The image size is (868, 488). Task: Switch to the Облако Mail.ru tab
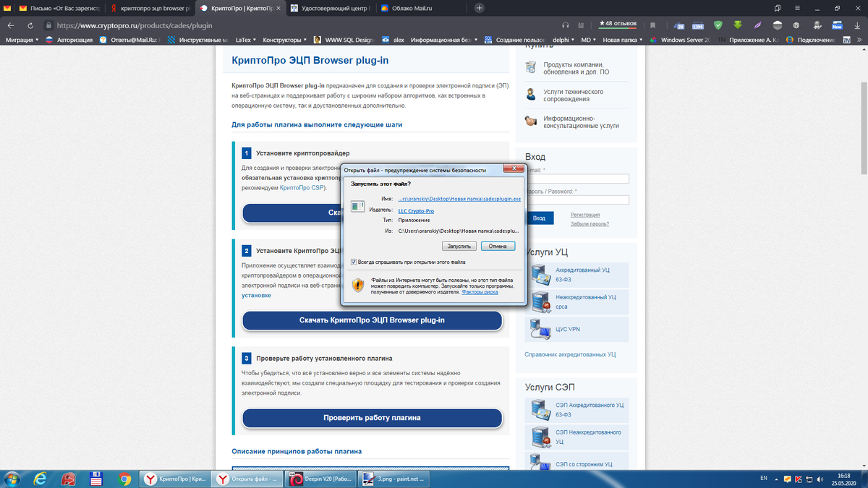420,8
